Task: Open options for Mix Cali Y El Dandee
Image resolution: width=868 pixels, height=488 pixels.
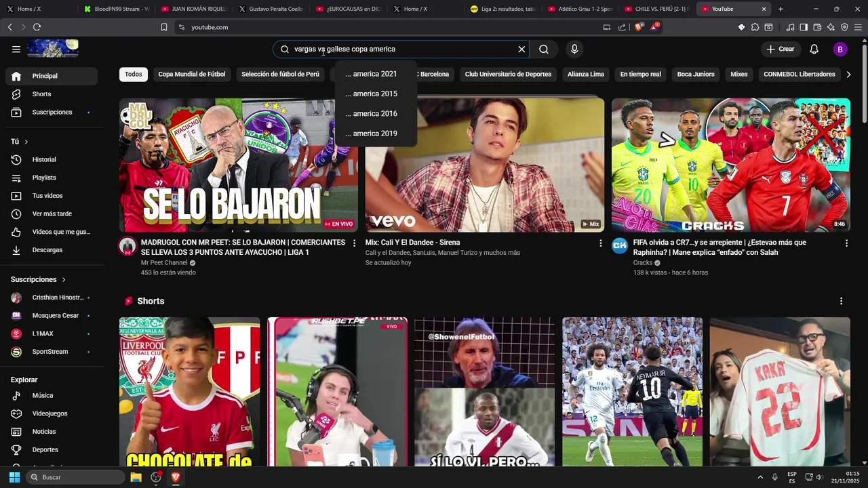Action: pyautogui.click(x=600, y=243)
